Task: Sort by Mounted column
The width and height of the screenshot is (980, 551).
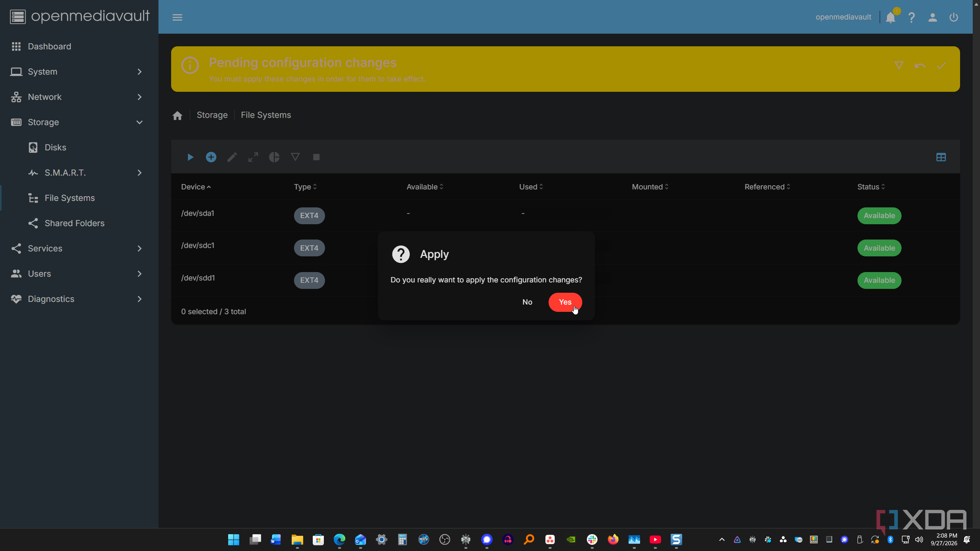Action: pyautogui.click(x=650, y=187)
